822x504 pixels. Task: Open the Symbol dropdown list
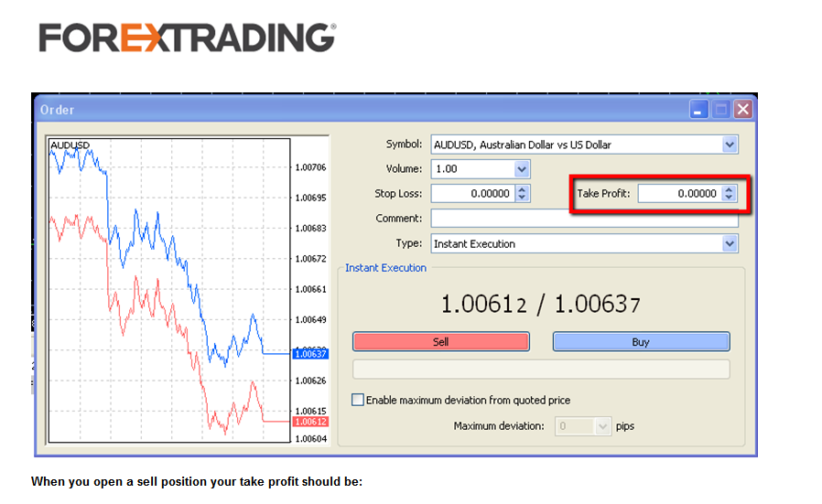point(730,145)
